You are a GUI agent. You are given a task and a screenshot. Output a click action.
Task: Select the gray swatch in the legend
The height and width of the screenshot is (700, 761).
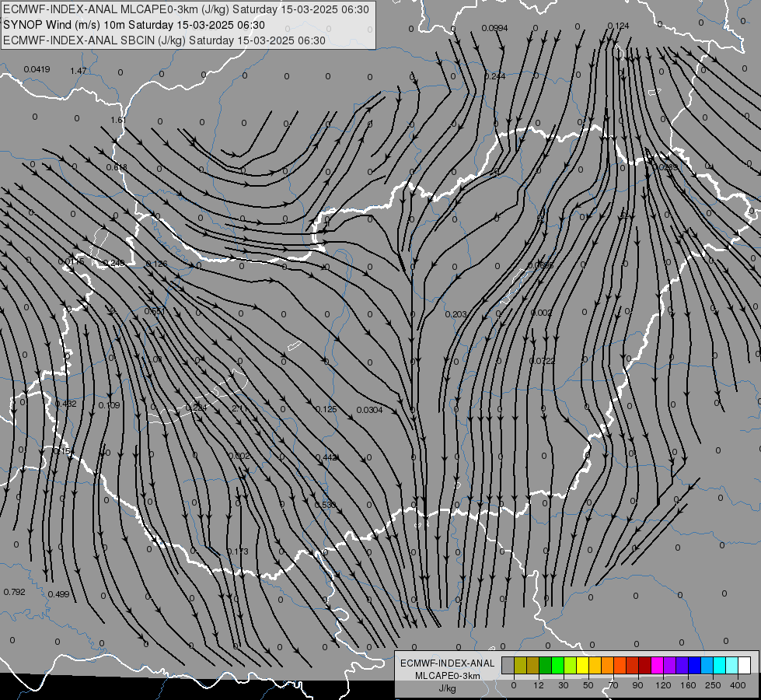[x=508, y=665]
